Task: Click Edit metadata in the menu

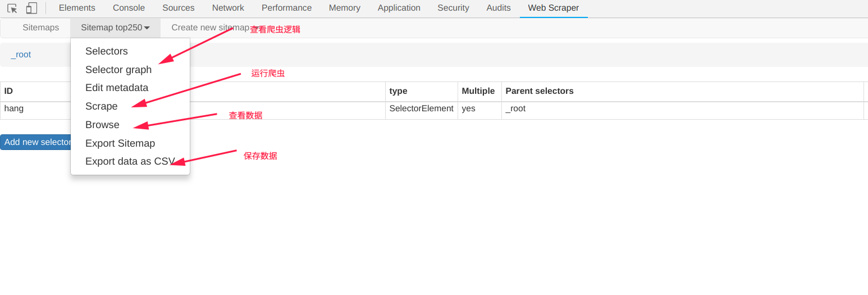Action: pyautogui.click(x=117, y=88)
